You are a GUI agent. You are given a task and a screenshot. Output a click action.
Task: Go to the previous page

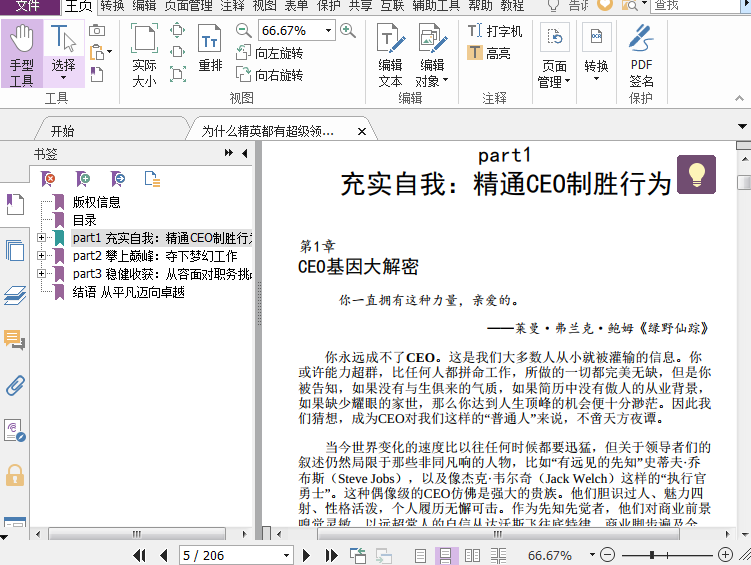pos(164,555)
